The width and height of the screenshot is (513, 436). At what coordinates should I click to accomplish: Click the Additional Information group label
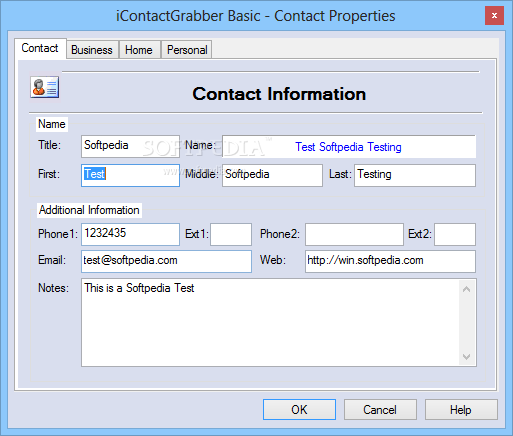pyautogui.click(x=89, y=210)
